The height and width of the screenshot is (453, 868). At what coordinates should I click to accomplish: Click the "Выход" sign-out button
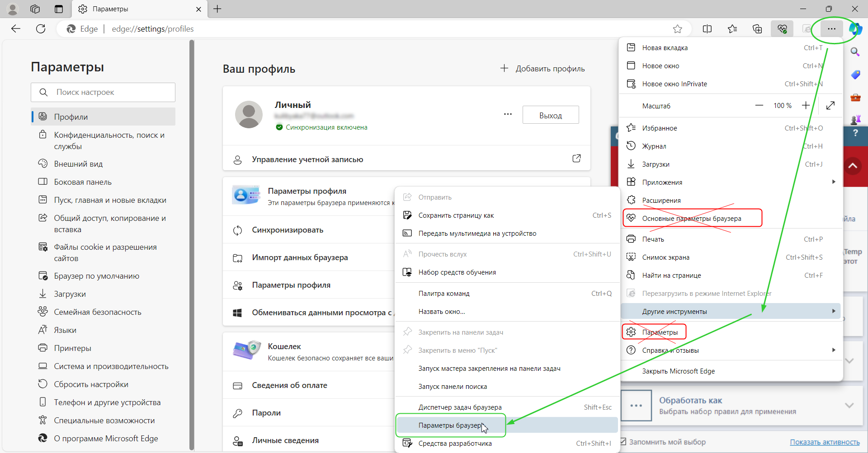point(550,115)
